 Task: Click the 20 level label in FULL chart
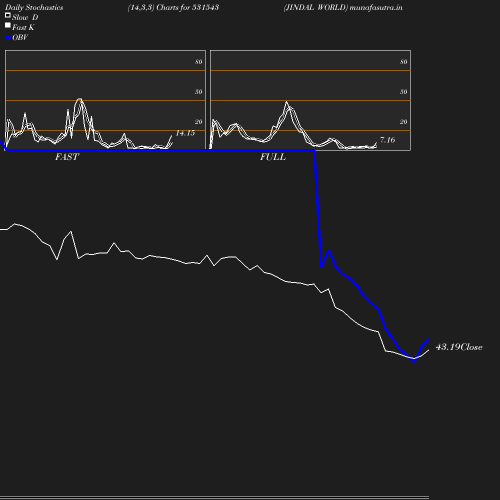pyautogui.click(x=404, y=122)
